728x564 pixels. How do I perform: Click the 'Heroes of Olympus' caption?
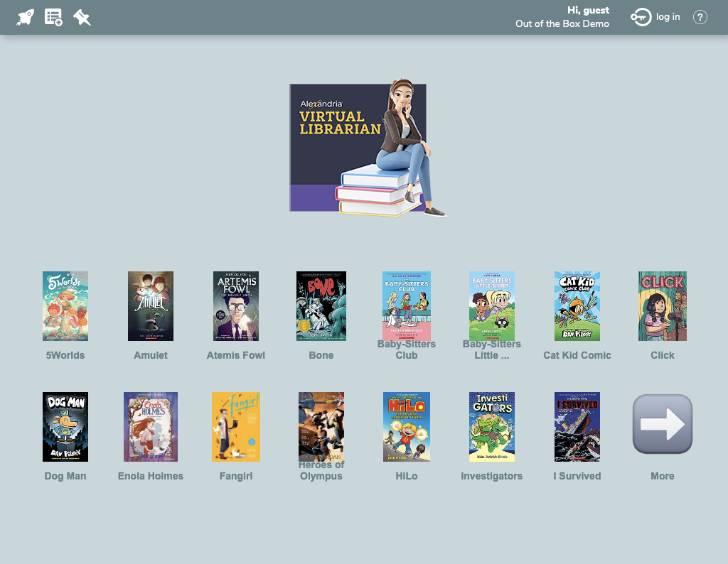[x=321, y=470]
